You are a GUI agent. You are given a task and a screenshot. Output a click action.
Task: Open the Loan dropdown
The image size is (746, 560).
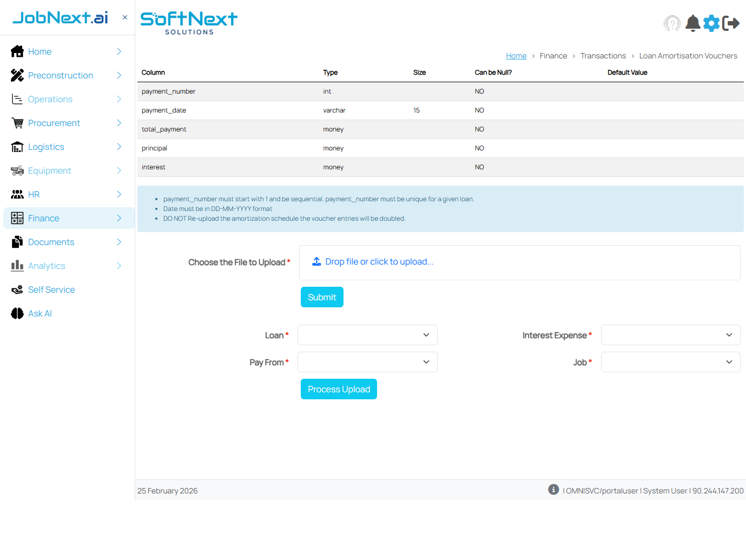point(367,335)
